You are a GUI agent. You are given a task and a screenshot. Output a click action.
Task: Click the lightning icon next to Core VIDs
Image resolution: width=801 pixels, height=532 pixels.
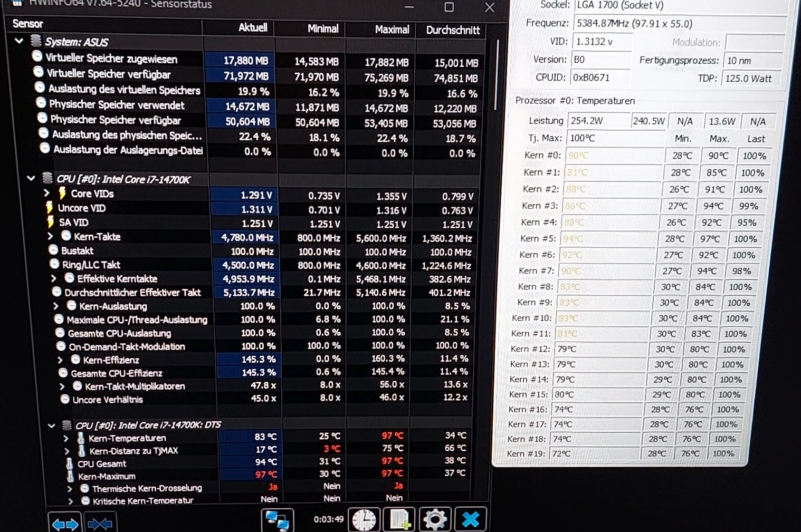point(62,194)
